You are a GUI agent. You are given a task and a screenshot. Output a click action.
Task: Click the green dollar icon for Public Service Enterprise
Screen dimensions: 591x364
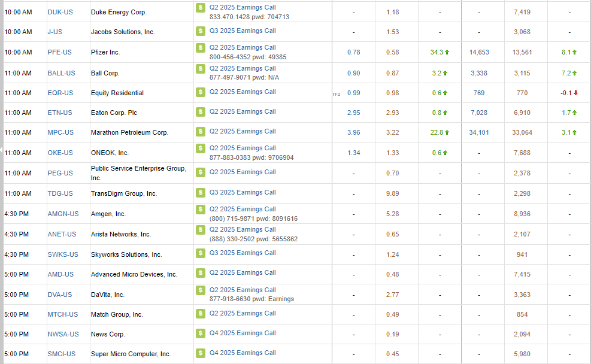tap(201, 172)
